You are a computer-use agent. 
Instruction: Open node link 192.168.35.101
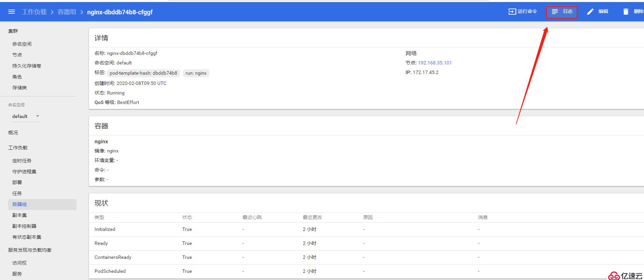click(435, 63)
